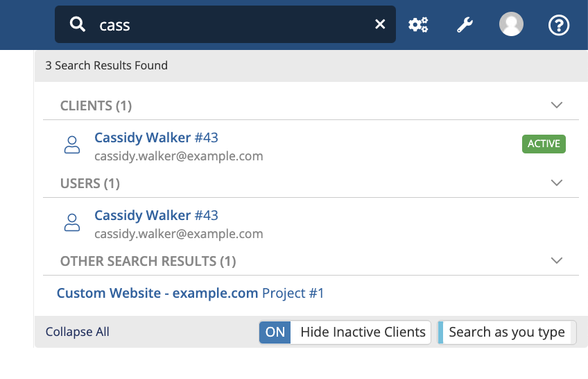Toggle Hide Inactive Clients switch
The width and height of the screenshot is (588, 379).
[x=345, y=332]
